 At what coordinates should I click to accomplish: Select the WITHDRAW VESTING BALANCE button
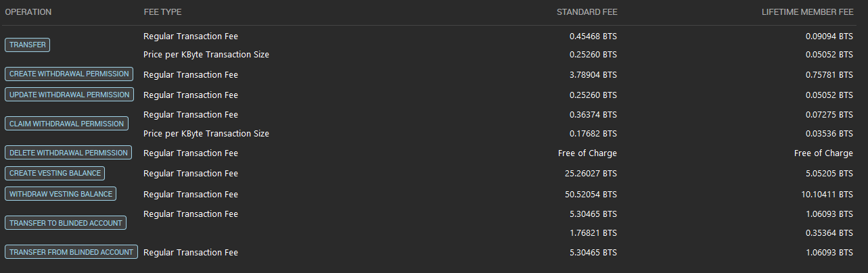point(60,194)
